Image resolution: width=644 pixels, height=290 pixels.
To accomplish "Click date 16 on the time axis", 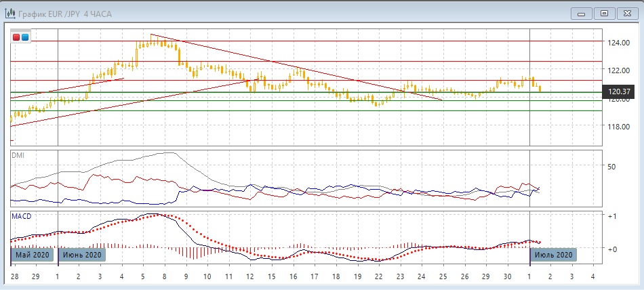I will click(x=293, y=276).
